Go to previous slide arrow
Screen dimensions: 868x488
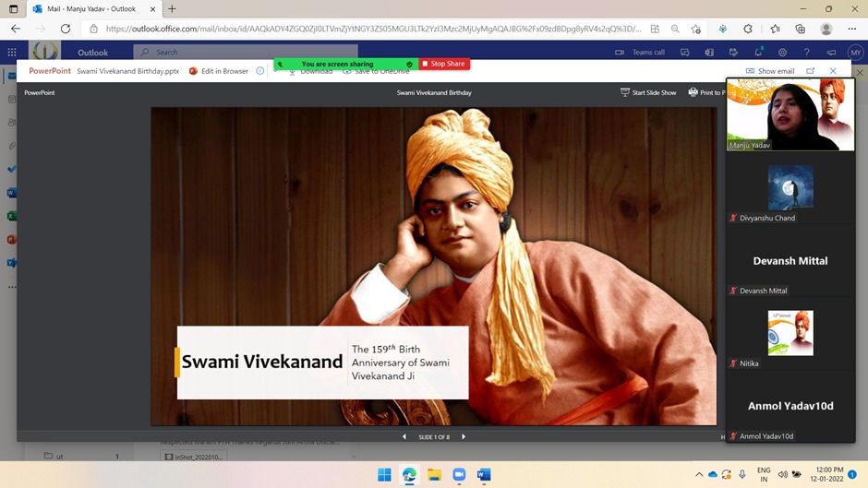pyautogui.click(x=404, y=436)
